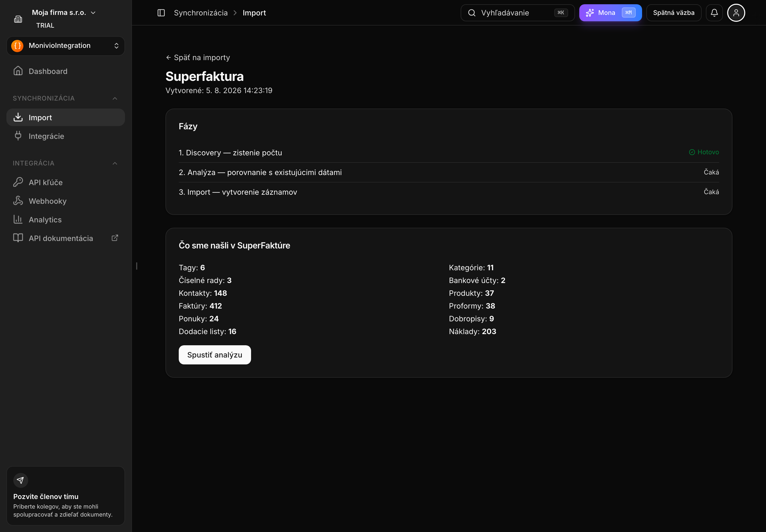Click the paper plane invite icon
The height and width of the screenshot is (532, 766).
tap(21, 480)
